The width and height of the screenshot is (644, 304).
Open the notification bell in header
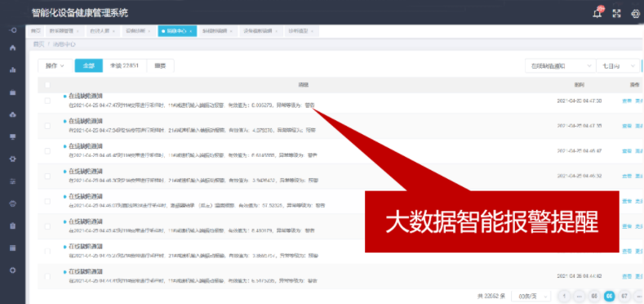coord(597,14)
